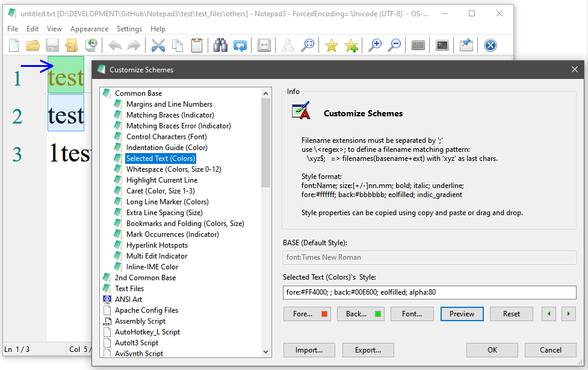Select Margins and Line Numbers item

pos(169,104)
